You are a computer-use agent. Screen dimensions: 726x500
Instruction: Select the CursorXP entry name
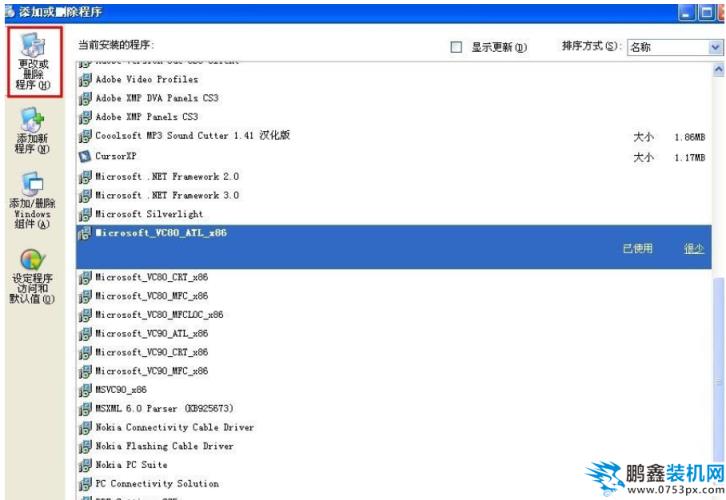116,156
